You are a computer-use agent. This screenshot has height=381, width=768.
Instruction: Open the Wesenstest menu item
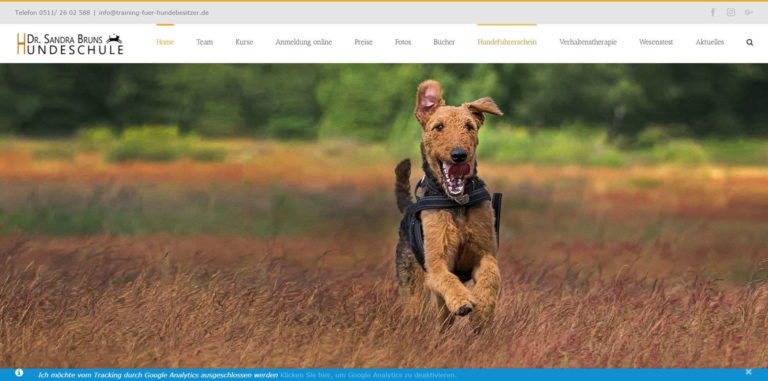(x=656, y=42)
